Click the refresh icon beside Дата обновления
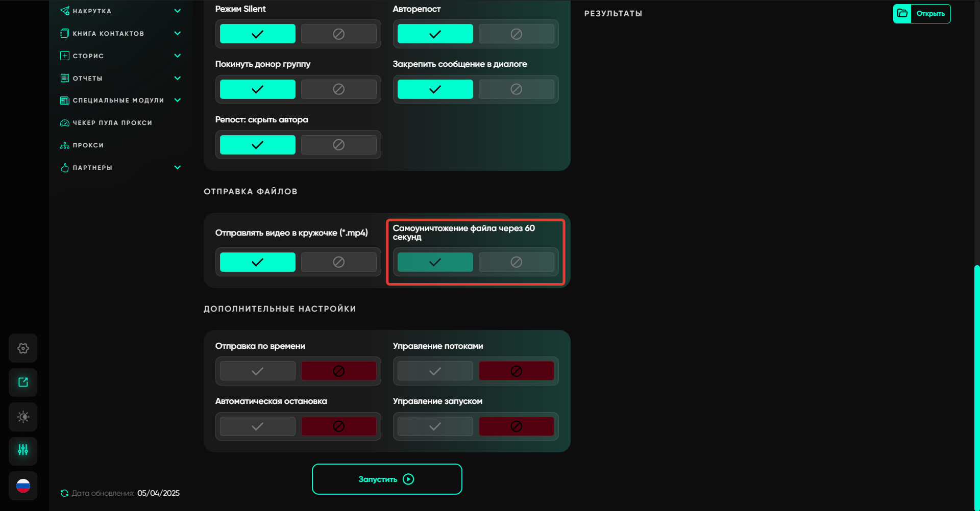 64,493
